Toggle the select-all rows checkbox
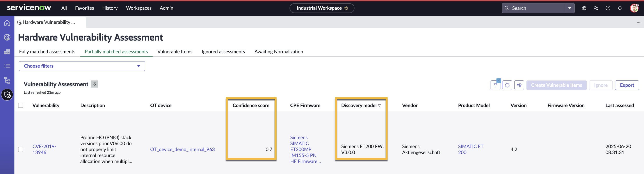The width and height of the screenshot is (644, 174). click(21, 105)
